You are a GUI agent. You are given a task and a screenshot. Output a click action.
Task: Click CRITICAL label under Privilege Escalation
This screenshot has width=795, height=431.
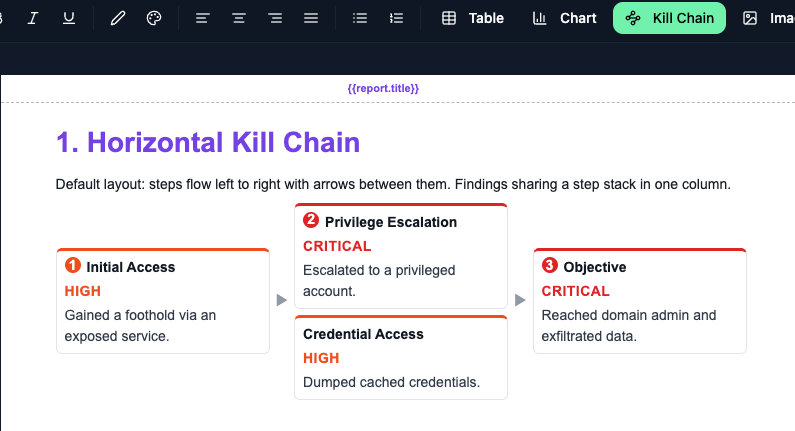tap(337, 246)
